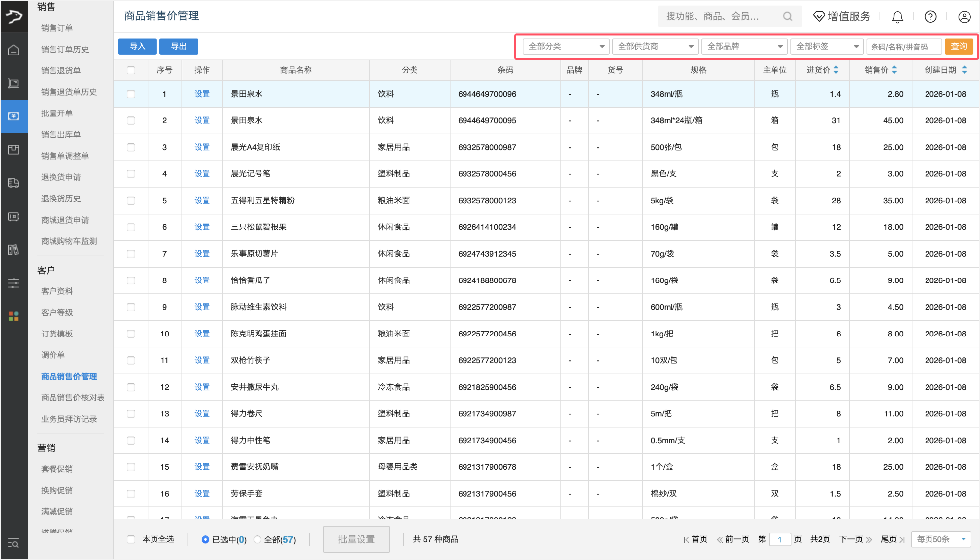Click the colorful apps grid icon in sidebar
Viewport: 980px width, 560px height.
click(14, 316)
